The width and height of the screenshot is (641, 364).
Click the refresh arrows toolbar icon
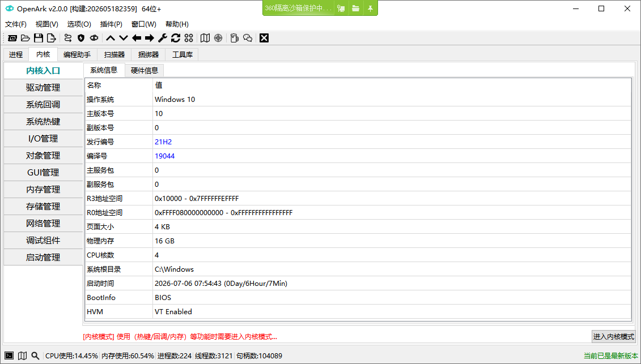tap(176, 38)
